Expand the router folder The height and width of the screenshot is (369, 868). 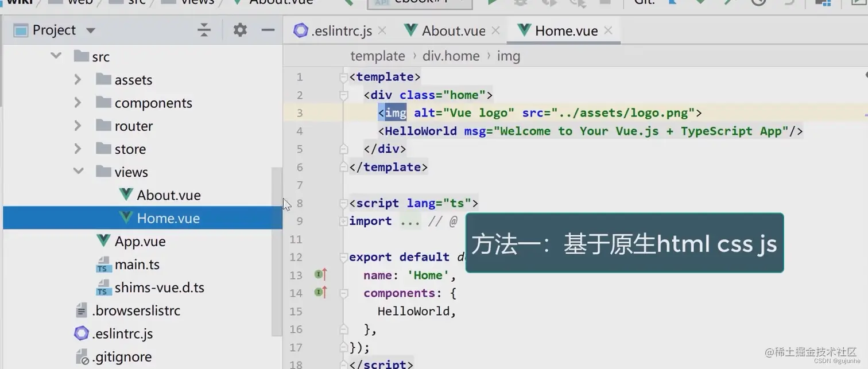coord(77,125)
